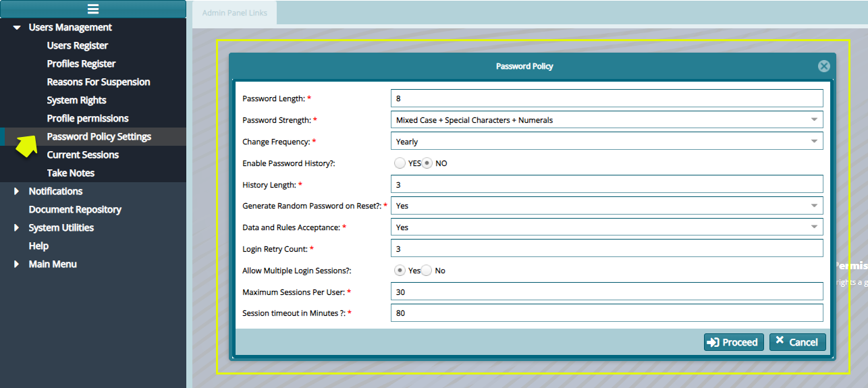Screen dimensions: 868x388
Task: Open System Rights
Action: coord(76,101)
